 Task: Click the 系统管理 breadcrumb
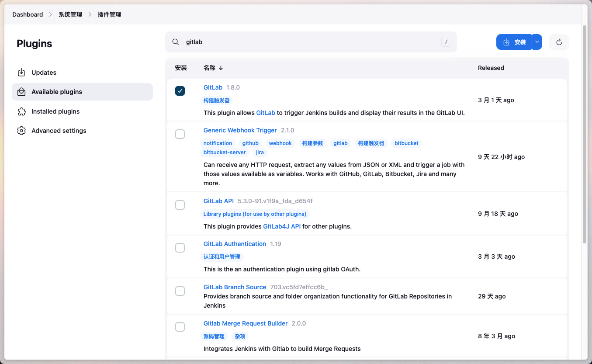point(70,14)
